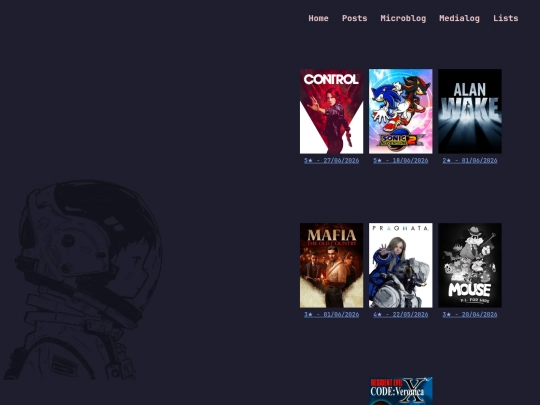The height and width of the screenshot is (405, 540).
Task: Open the Resident Evil Code: Veronica X cover
Action: (401, 391)
